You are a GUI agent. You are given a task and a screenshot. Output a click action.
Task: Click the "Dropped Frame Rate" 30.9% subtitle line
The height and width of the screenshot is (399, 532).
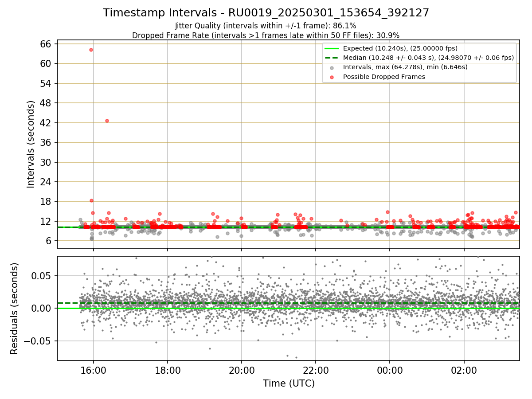pyautogui.click(x=266, y=35)
